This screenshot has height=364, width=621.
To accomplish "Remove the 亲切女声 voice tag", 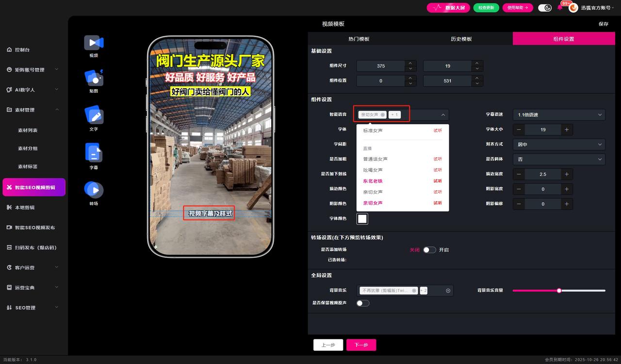I will [383, 115].
